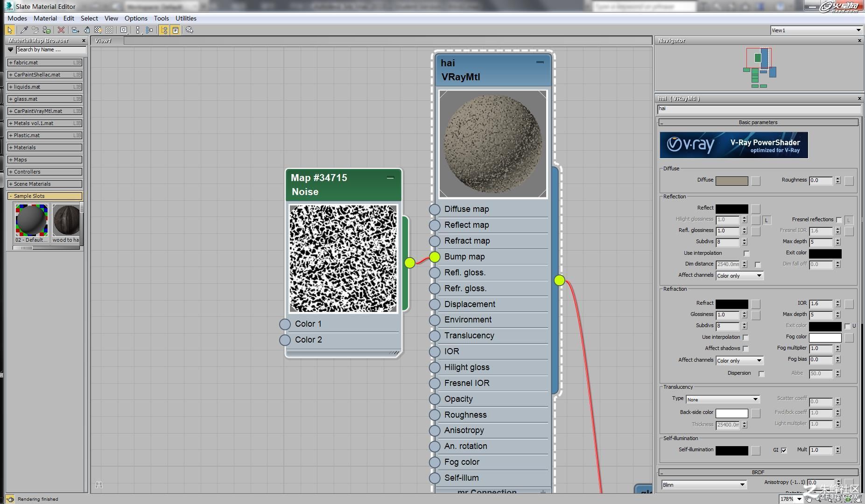Image resolution: width=865 pixels, height=504 pixels.
Task: Select wood to ha sample slot thumbnail
Action: (x=66, y=220)
